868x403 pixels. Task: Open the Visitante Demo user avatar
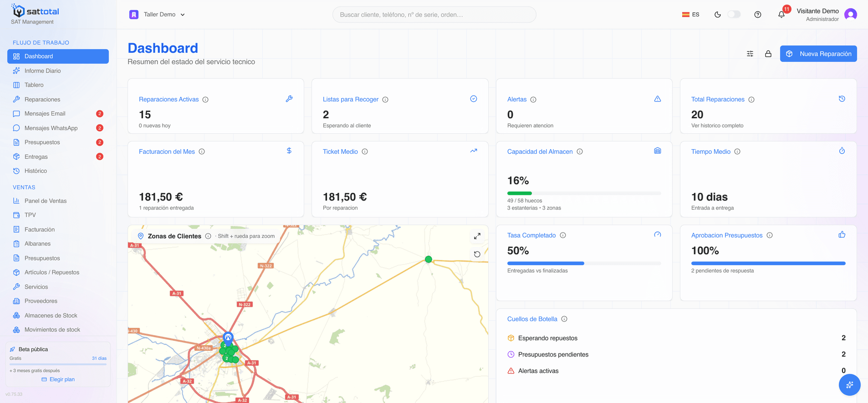pyautogui.click(x=851, y=15)
